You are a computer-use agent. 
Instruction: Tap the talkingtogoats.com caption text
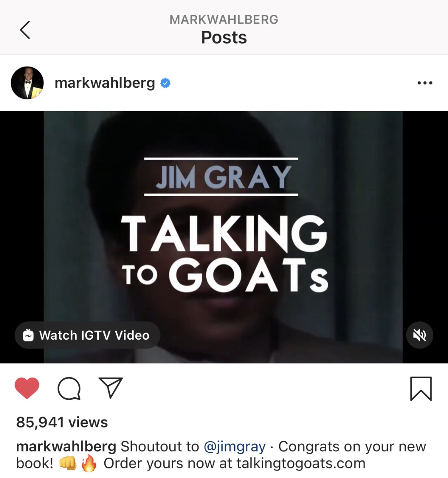click(301, 463)
